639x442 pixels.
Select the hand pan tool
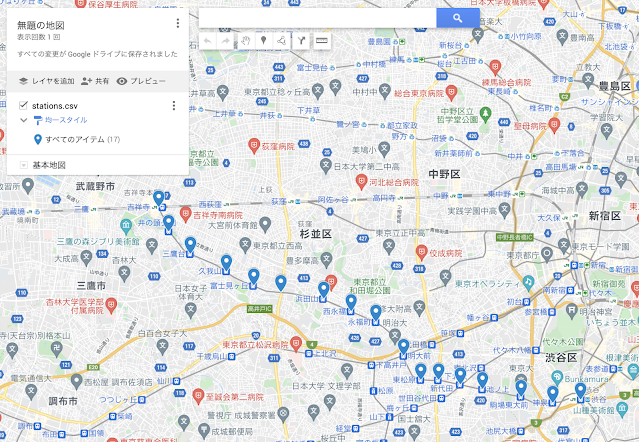pos(245,41)
